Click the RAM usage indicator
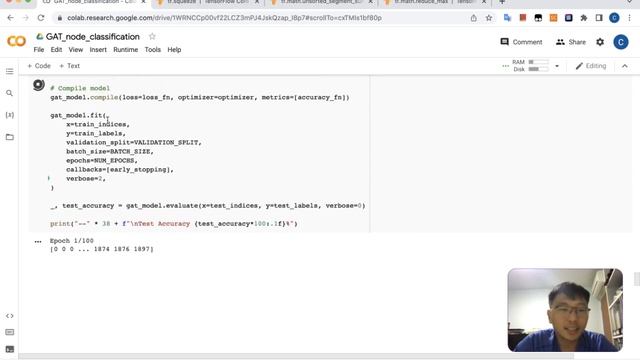 530,62
